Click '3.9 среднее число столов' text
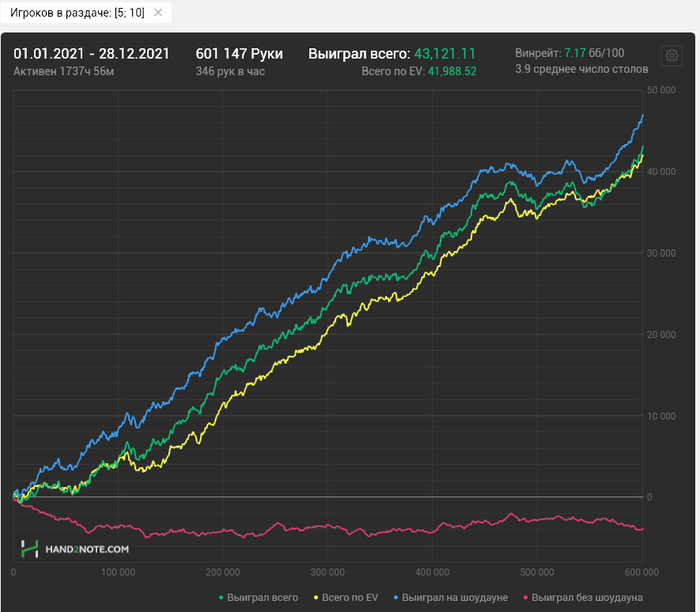This screenshot has width=700, height=612. tap(582, 69)
